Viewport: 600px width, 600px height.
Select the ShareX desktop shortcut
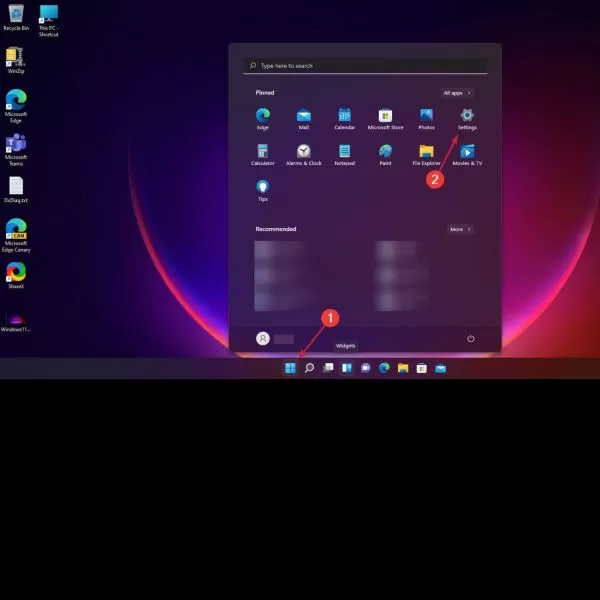click(x=16, y=275)
